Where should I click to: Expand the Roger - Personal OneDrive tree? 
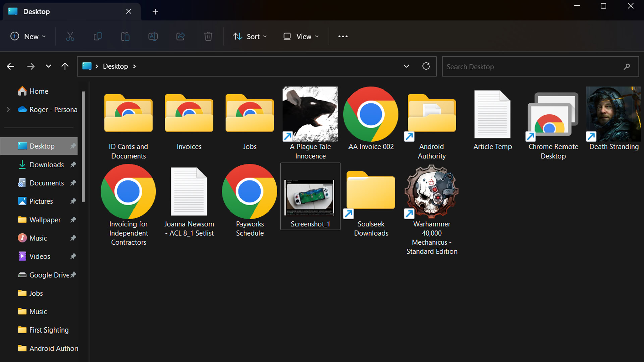8,110
